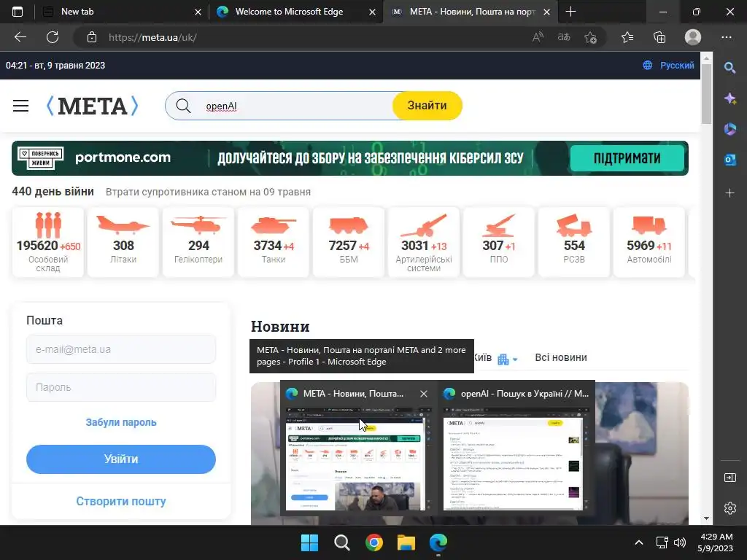Open the Discover sparkle icon in sidebar

click(x=729, y=98)
